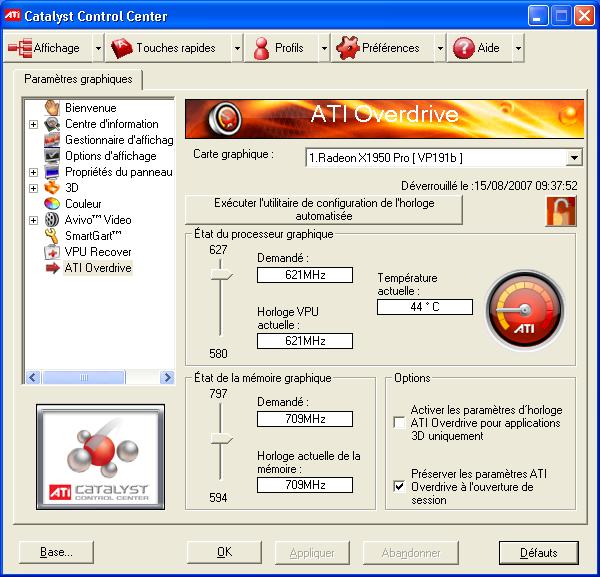Click the temperature 44 °C field
600x577 pixels.
click(x=425, y=307)
